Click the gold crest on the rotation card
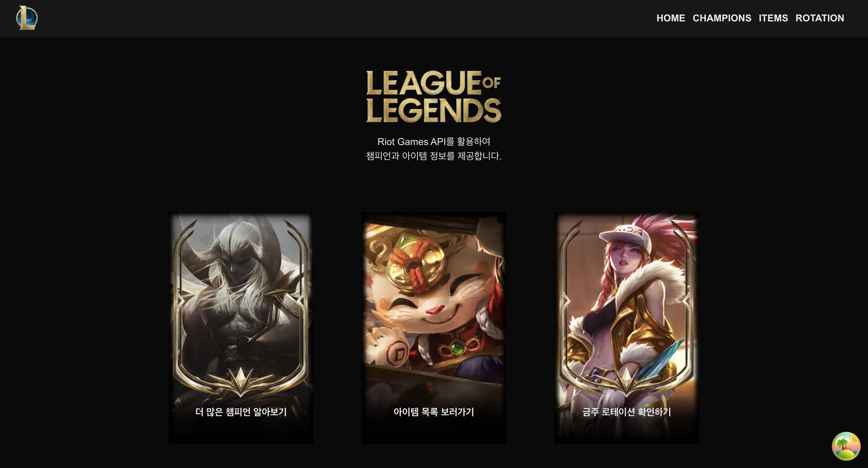The image size is (868, 468). click(x=626, y=381)
